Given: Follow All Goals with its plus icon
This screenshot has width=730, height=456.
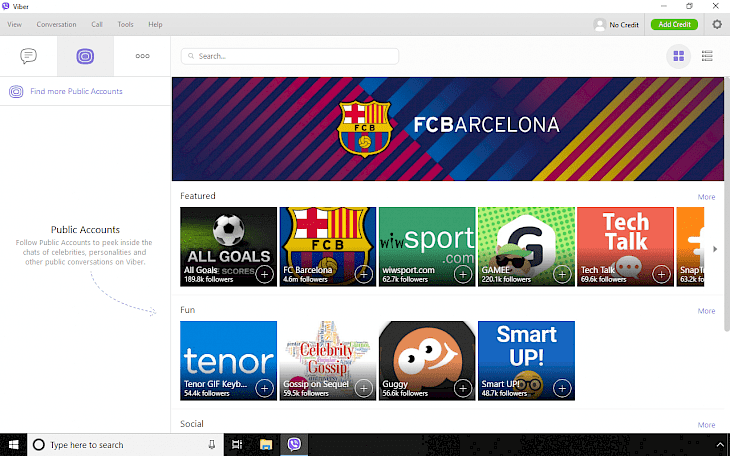Looking at the screenshot, I should (x=264, y=274).
